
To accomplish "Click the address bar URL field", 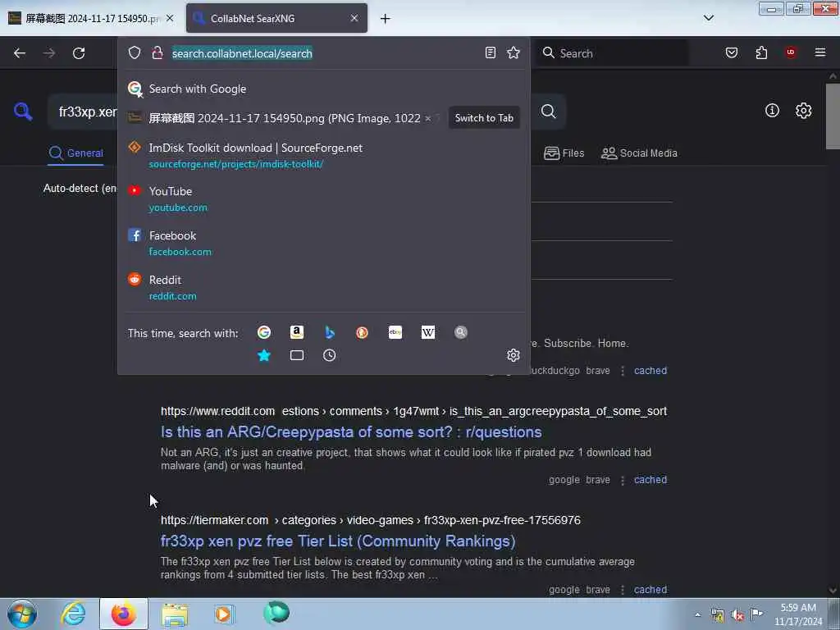I will click(x=324, y=53).
